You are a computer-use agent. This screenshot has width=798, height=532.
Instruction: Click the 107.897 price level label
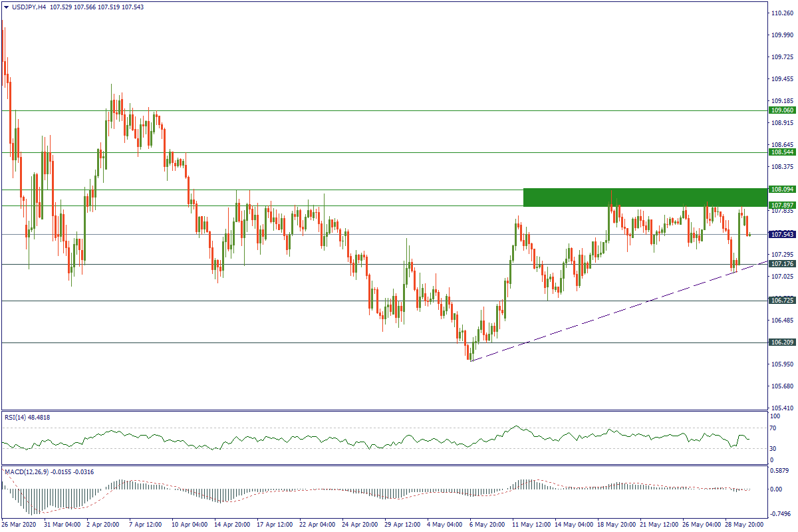point(781,205)
